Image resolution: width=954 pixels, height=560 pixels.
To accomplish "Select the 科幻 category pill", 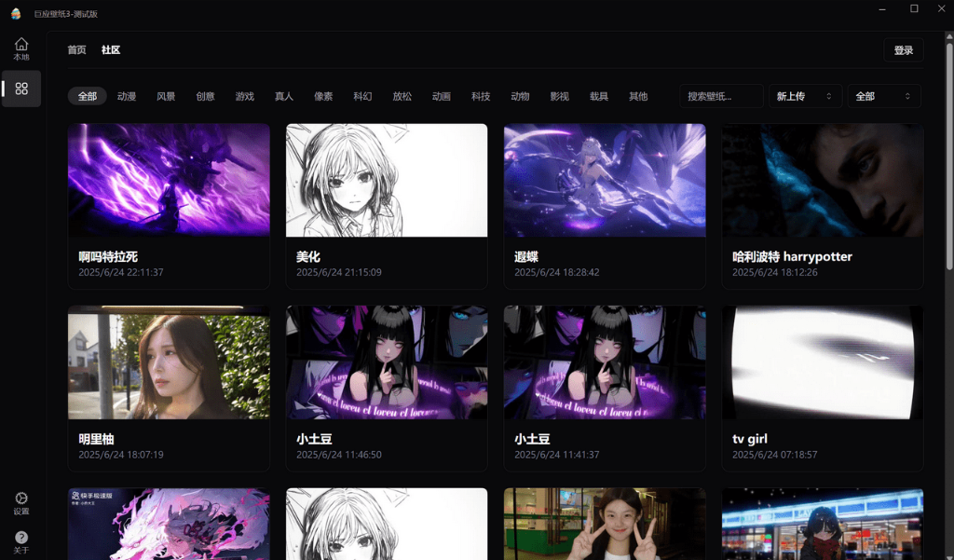I will pyautogui.click(x=362, y=96).
